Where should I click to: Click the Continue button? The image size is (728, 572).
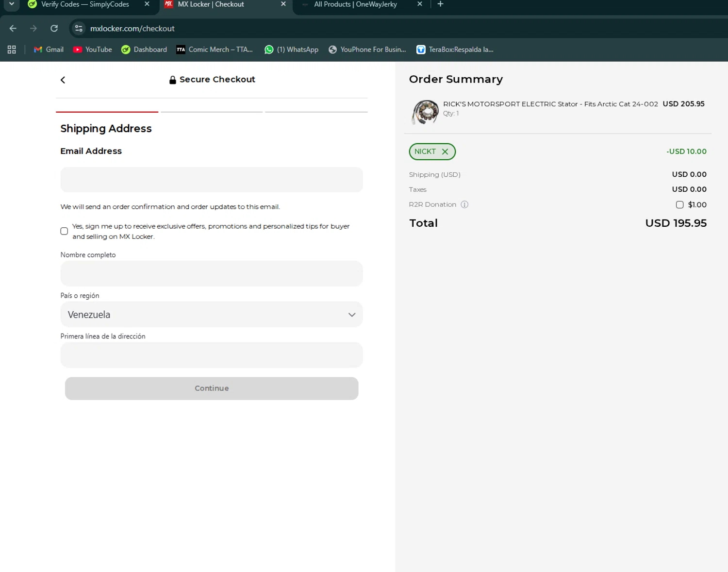212,388
